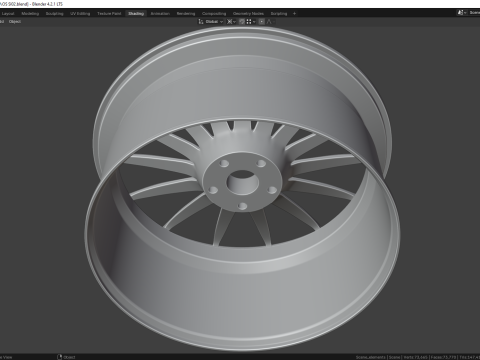Switch to the Layout workspace tab

(8, 14)
